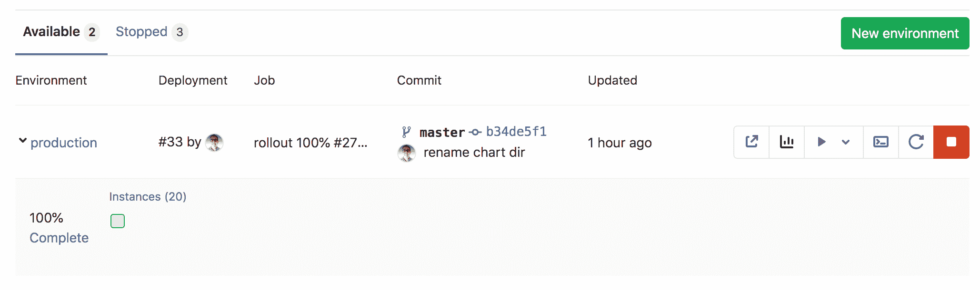The height and width of the screenshot is (290, 980).
Task: Click the re-deploy circular arrow icon
Action: [x=916, y=142]
